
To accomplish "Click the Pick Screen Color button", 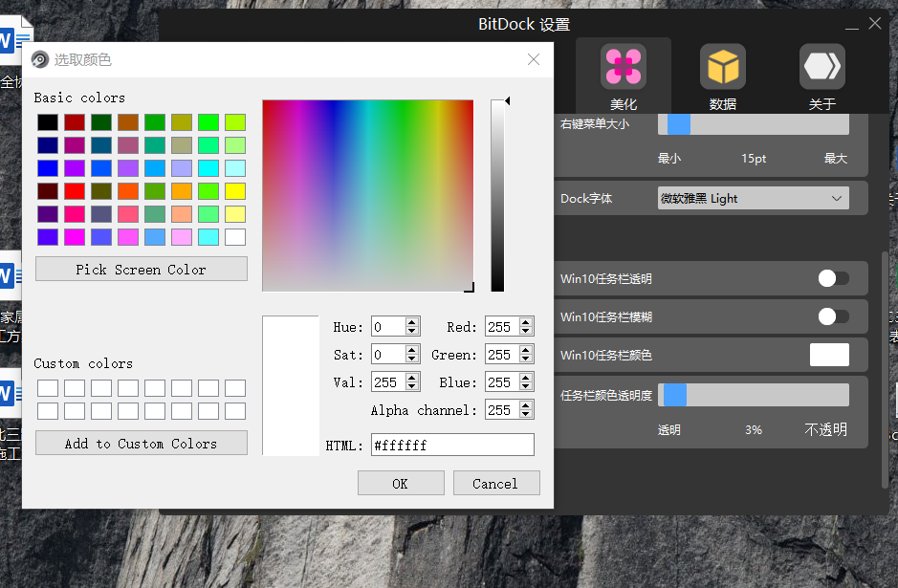I will (142, 269).
